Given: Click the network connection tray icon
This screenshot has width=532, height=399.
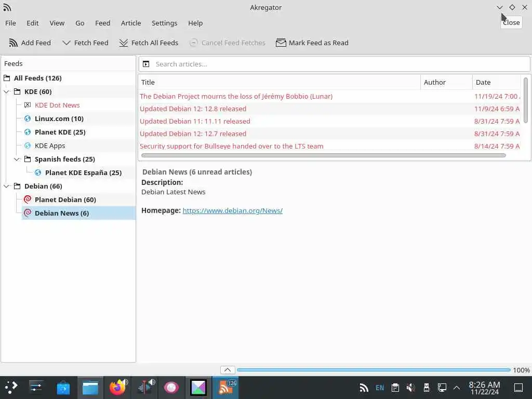Looking at the screenshot, I should [x=442, y=388].
